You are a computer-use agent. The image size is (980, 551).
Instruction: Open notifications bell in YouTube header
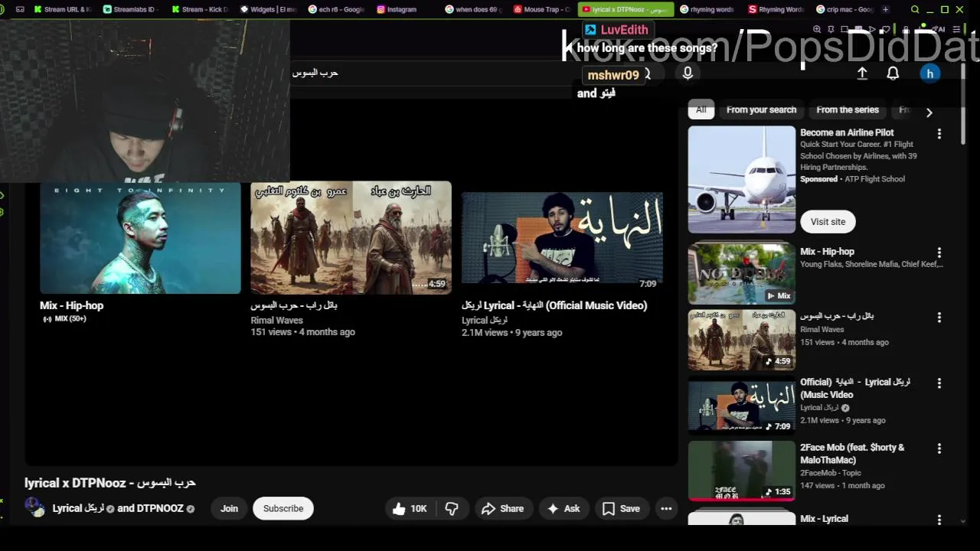pyautogui.click(x=893, y=73)
